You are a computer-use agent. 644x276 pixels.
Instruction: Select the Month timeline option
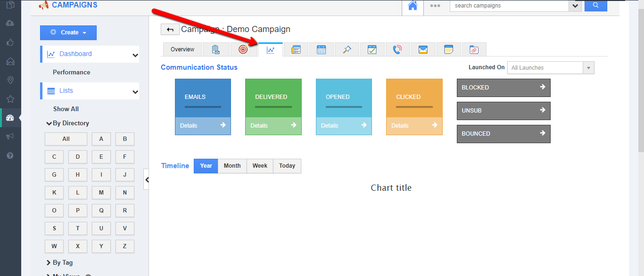pos(232,166)
